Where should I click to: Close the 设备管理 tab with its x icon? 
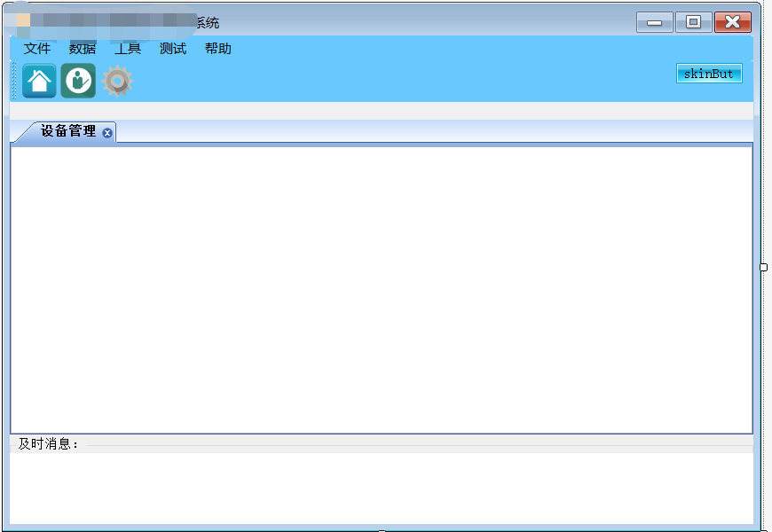click(108, 131)
